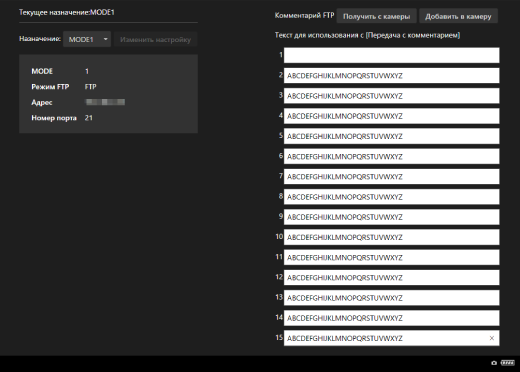Click the Текст для использования description line

pos(367,35)
